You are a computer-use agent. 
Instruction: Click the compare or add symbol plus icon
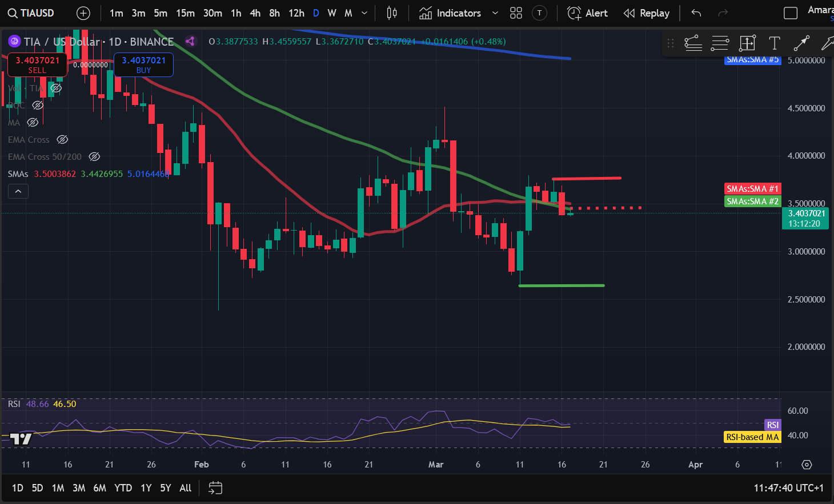click(83, 13)
